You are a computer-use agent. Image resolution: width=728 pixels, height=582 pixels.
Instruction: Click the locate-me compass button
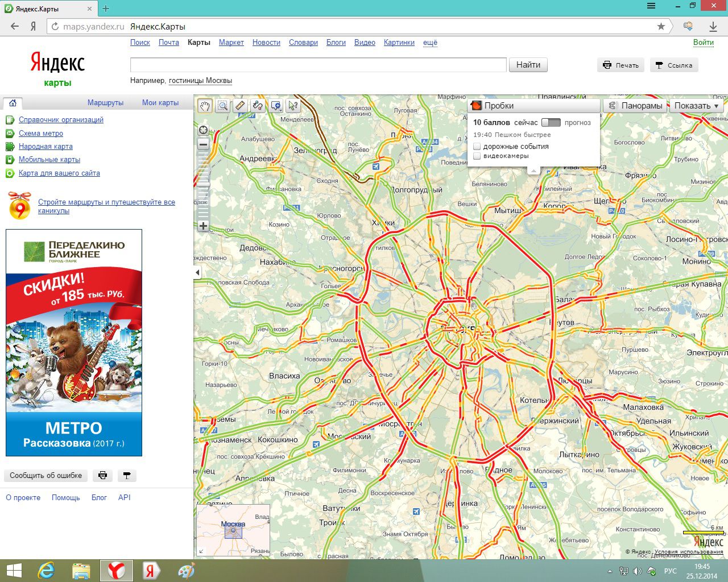(x=203, y=130)
